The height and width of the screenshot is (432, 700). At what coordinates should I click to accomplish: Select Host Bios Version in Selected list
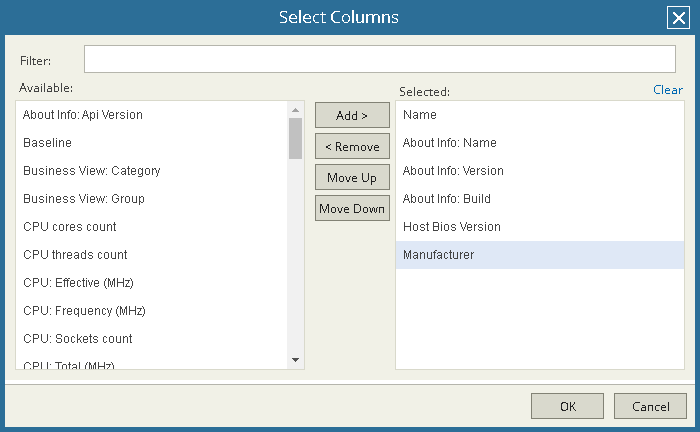pyautogui.click(x=452, y=227)
